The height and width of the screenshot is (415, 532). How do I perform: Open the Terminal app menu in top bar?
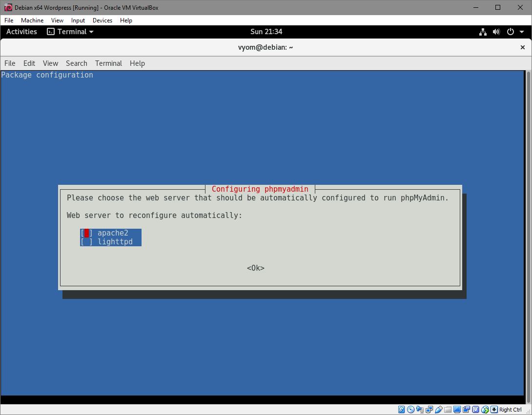click(70, 32)
